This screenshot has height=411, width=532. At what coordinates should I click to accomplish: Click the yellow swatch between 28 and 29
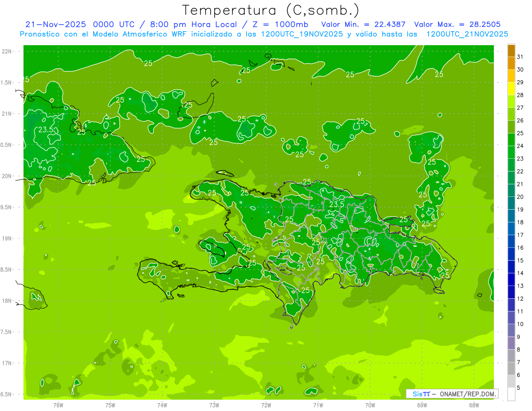pyautogui.click(x=511, y=89)
